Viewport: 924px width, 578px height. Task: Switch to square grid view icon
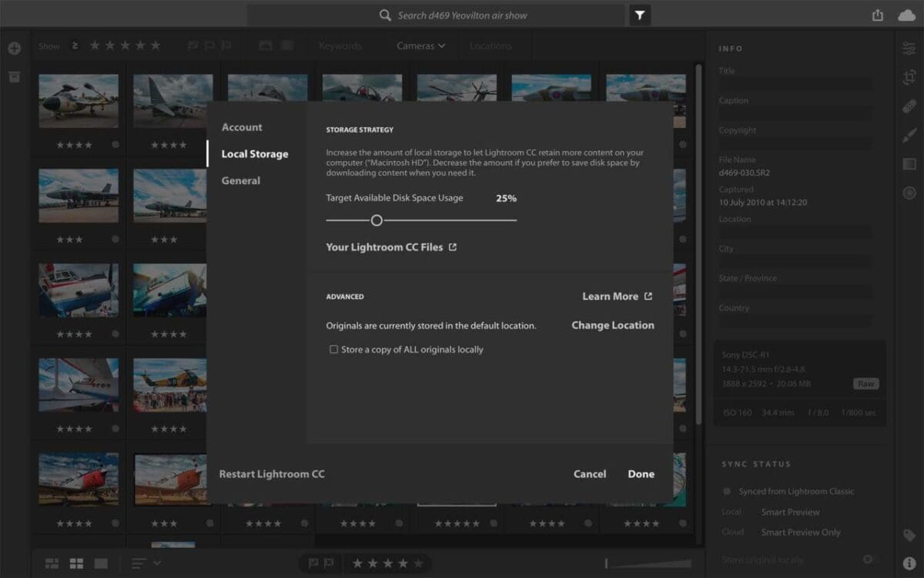tap(77, 563)
